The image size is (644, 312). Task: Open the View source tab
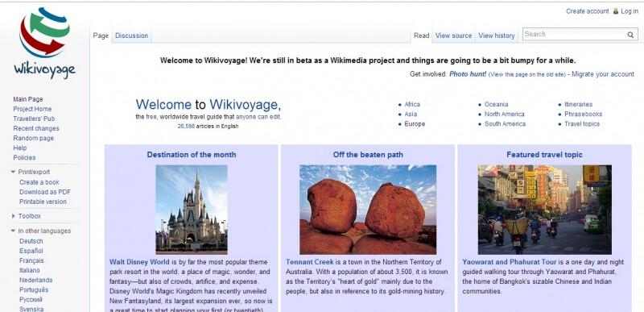pyautogui.click(x=453, y=35)
